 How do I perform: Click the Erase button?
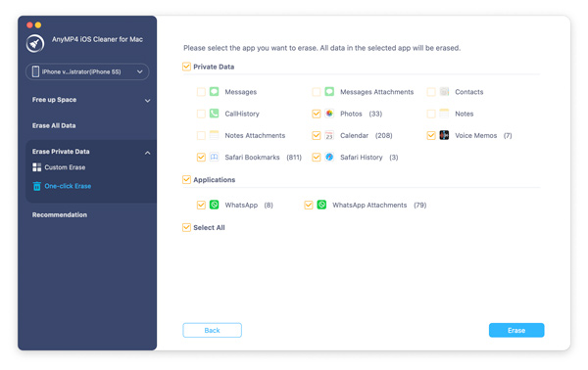point(516,330)
